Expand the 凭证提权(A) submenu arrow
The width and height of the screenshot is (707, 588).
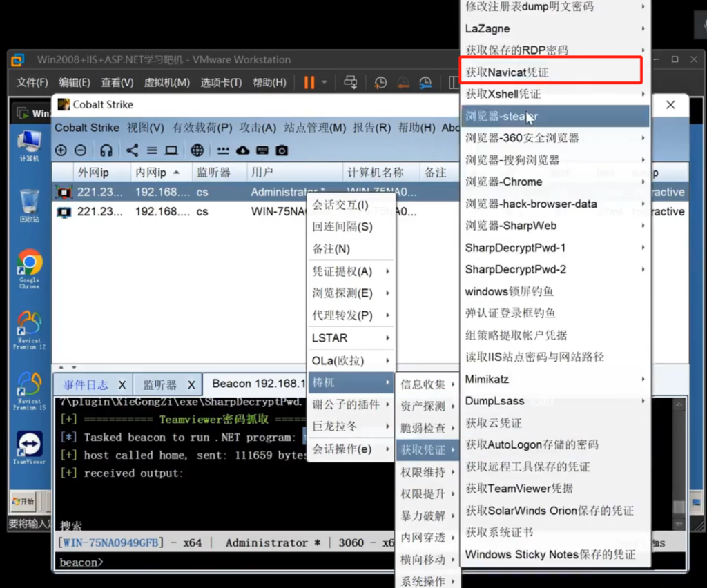(x=387, y=271)
